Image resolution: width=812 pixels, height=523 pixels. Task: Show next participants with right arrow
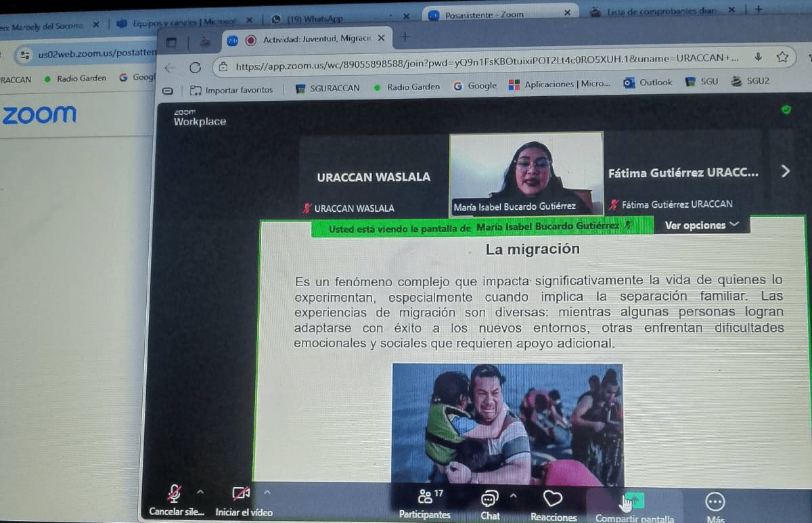[x=785, y=171]
